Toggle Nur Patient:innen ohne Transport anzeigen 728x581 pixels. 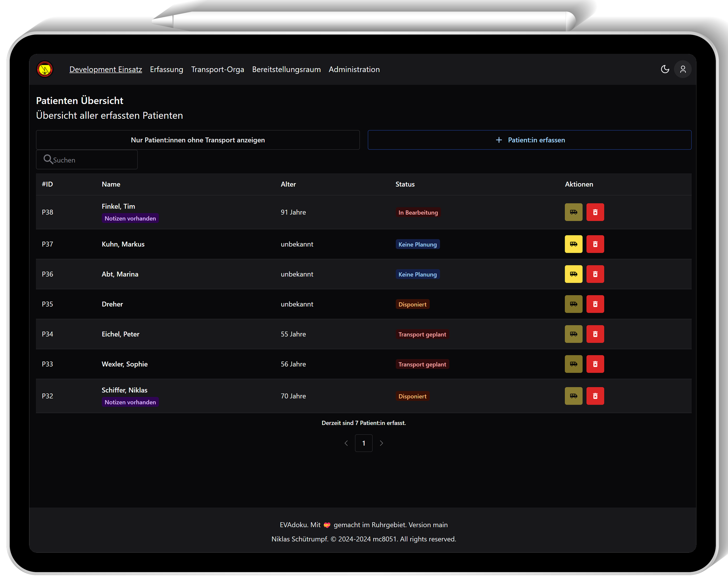(198, 140)
